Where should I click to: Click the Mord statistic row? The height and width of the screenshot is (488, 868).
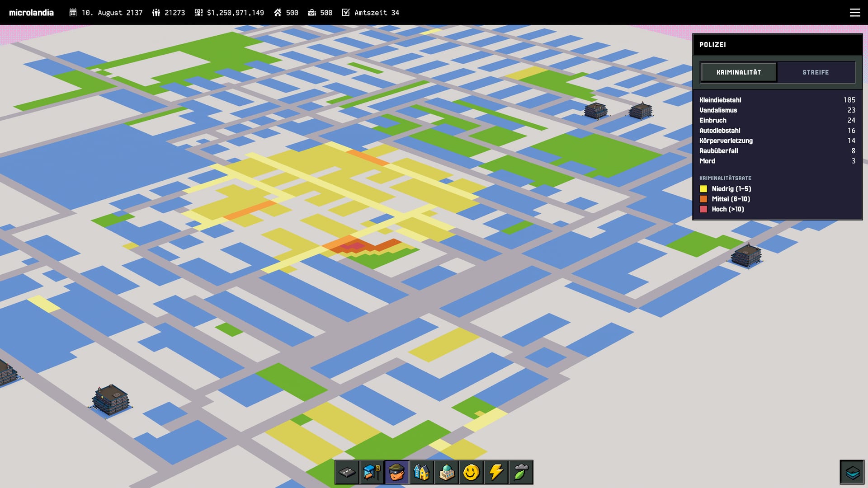click(x=777, y=161)
